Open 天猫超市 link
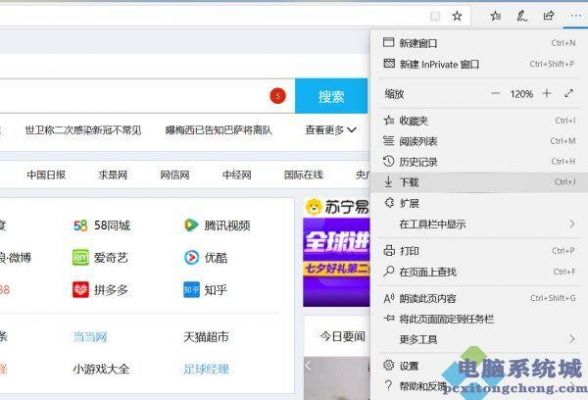This screenshot has height=400, width=588. point(206,337)
